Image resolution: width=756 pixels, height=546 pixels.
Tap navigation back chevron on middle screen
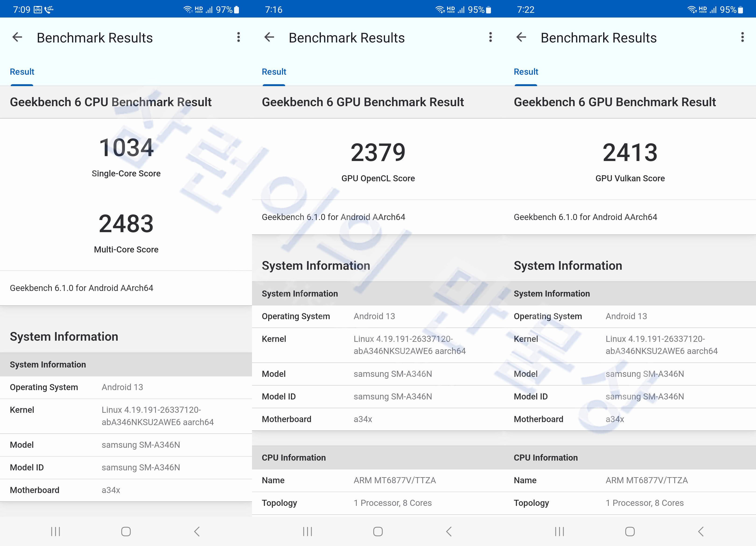(449, 531)
